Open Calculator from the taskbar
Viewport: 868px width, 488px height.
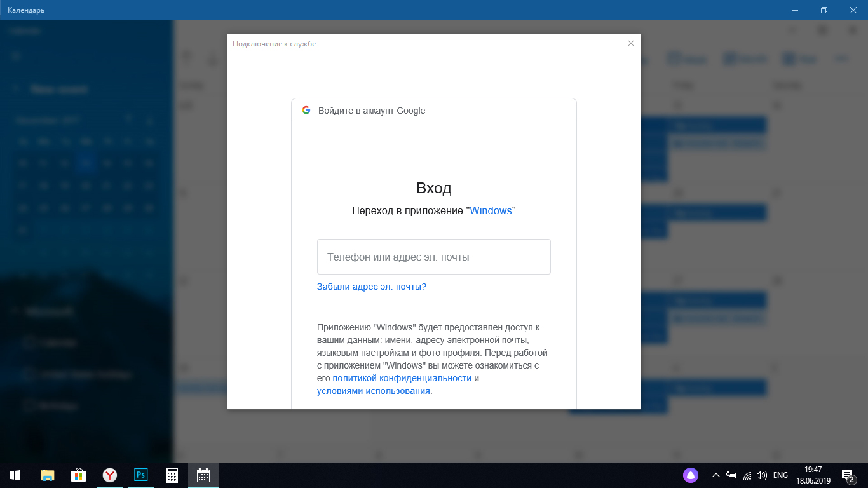(172, 475)
